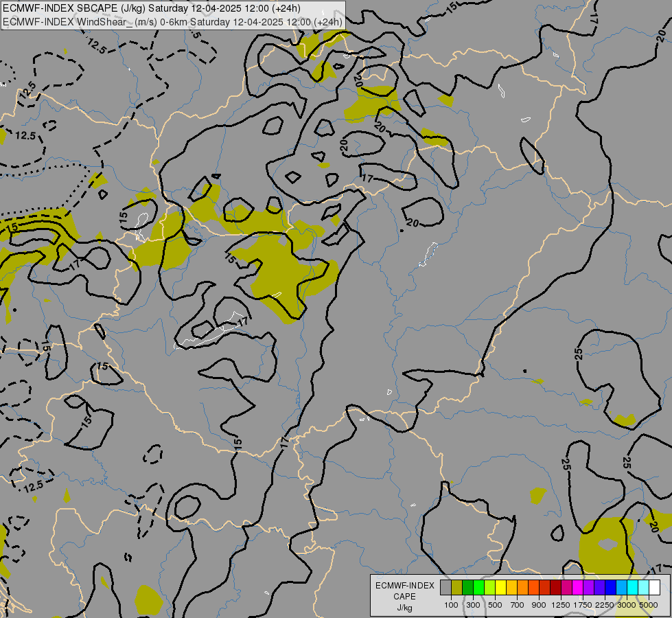672x618 pixels.
Task: Click the pure blue CAPE legend swatch
Action: tap(611, 587)
